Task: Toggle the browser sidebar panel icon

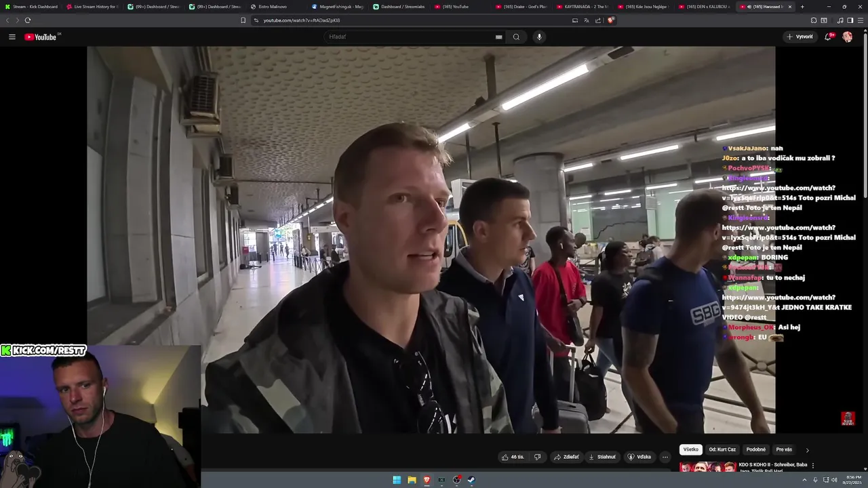Action: [x=850, y=20]
